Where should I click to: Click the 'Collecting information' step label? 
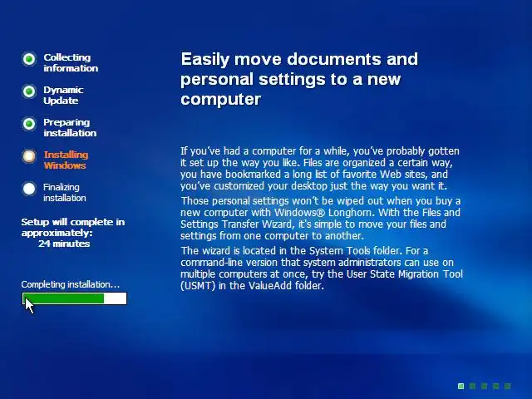(71, 63)
